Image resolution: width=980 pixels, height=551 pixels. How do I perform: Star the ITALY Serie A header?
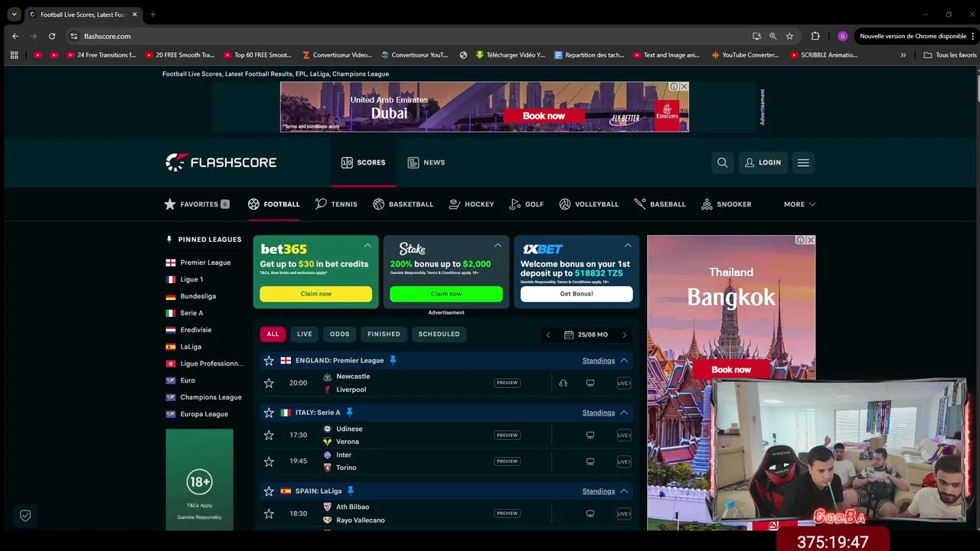269,412
